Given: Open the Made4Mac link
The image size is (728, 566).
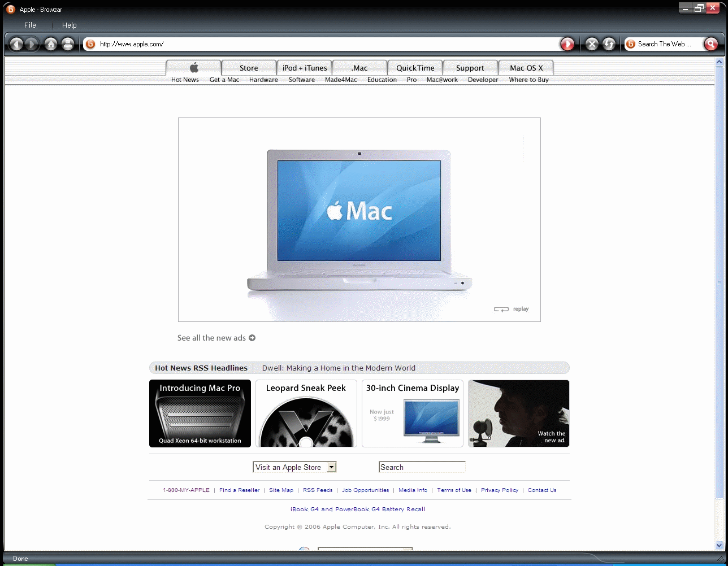Looking at the screenshot, I should [x=341, y=80].
